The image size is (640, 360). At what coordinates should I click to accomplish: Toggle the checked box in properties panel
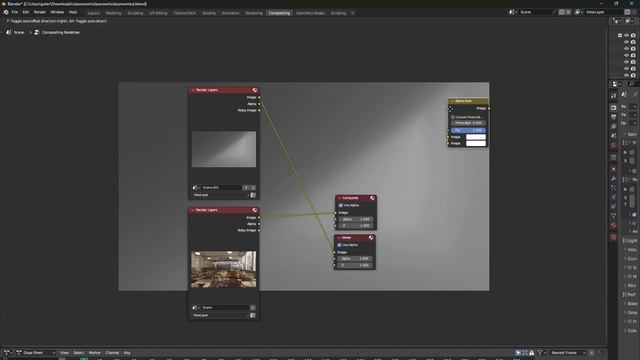tap(634, 214)
